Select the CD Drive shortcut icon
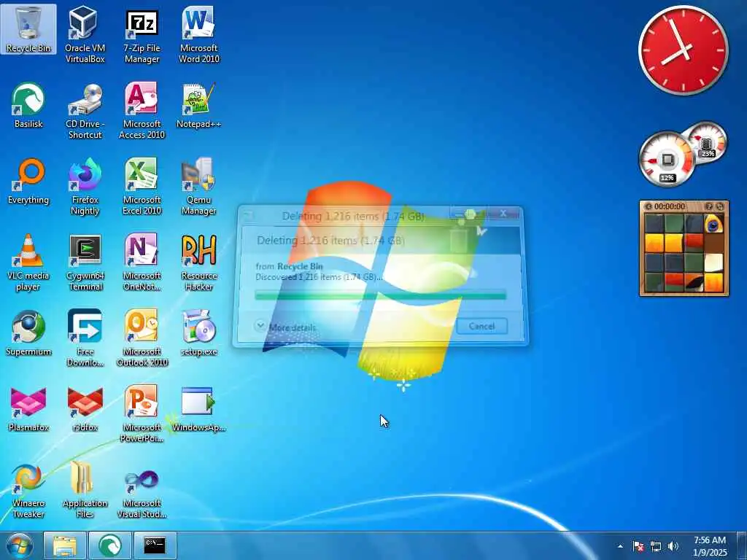The height and width of the screenshot is (560, 747). coord(85,111)
